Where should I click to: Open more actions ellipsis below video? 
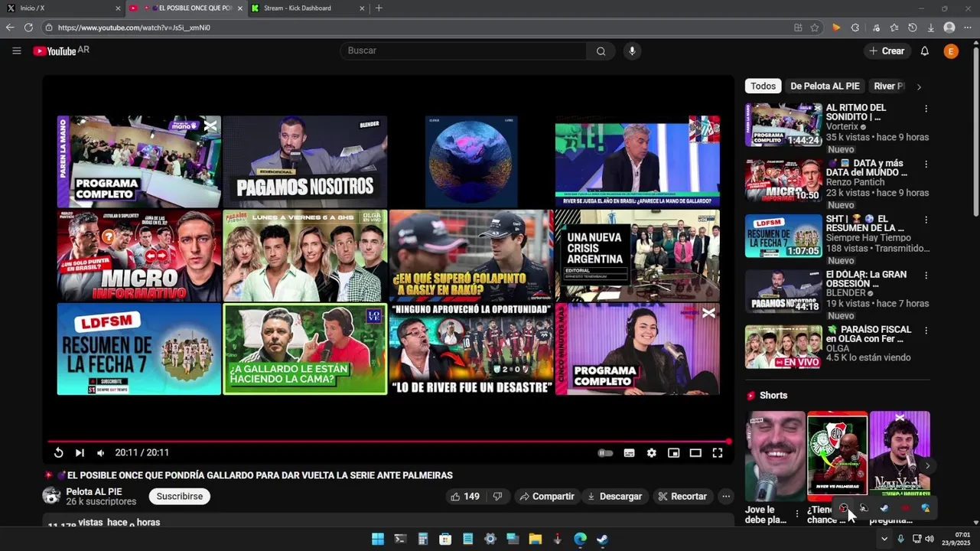(725, 496)
